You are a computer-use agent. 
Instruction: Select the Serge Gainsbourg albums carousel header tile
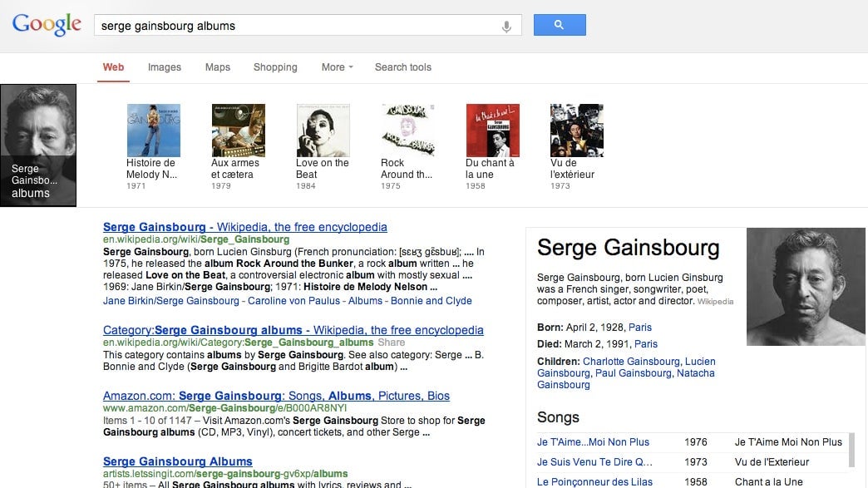[x=38, y=145]
